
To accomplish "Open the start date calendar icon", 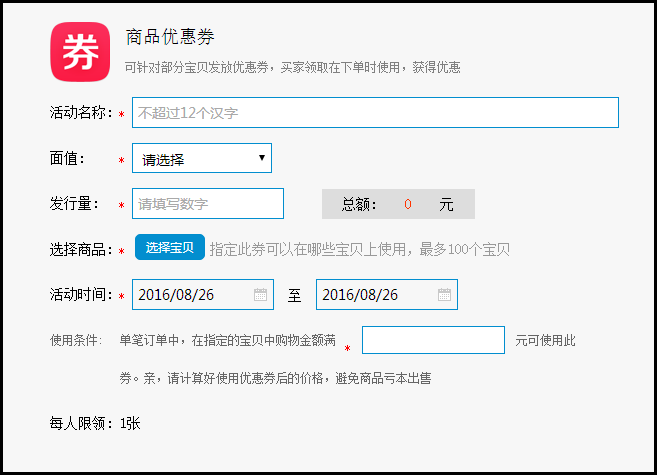I will [x=260, y=295].
